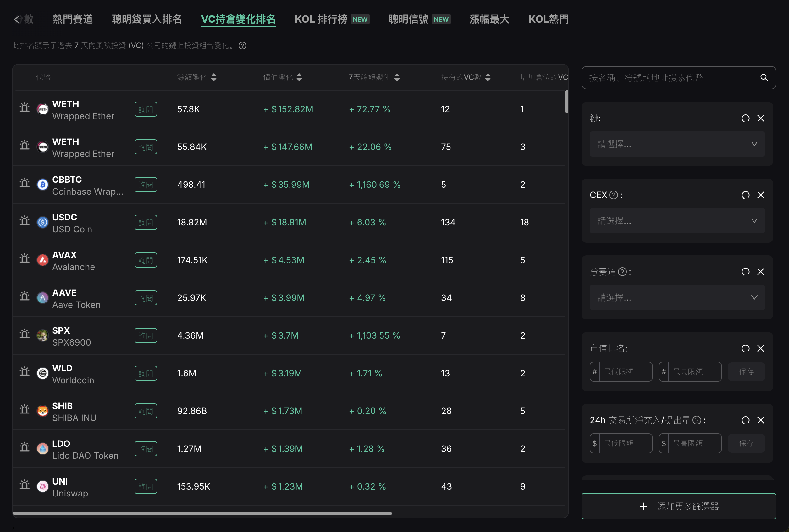Reset the 鏈 chain filter with refresh icon

[x=745, y=119]
